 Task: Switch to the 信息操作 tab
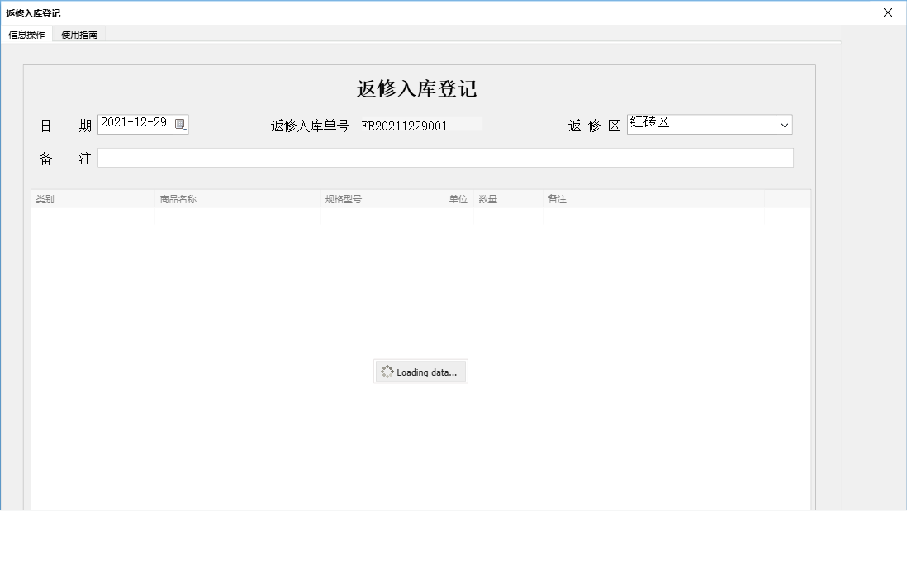(x=26, y=34)
